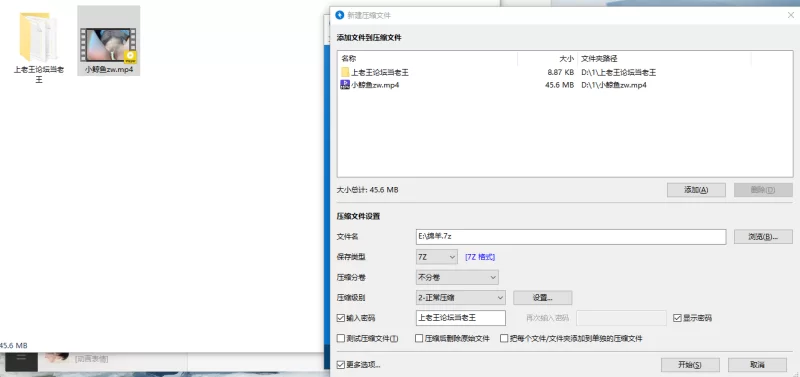This screenshot has width=800, height=377.
Task: Click the 文件名 path input field
Action: [x=571, y=237]
